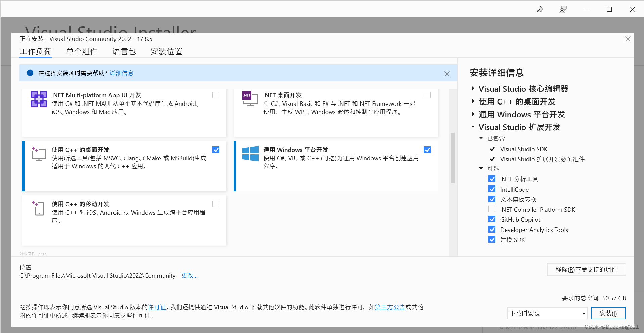Select the Visual Studio SDK included item
The width and height of the screenshot is (644, 333).
(524, 149)
